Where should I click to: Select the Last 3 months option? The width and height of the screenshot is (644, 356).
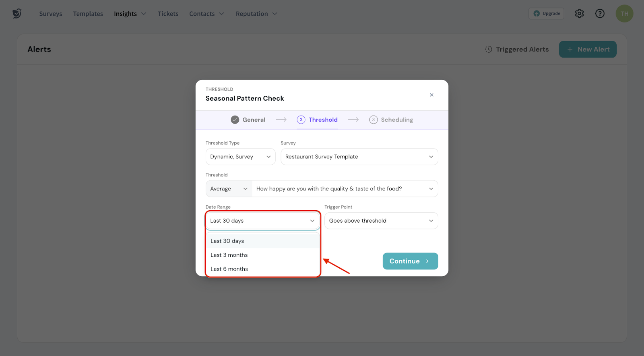pyautogui.click(x=229, y=255)
